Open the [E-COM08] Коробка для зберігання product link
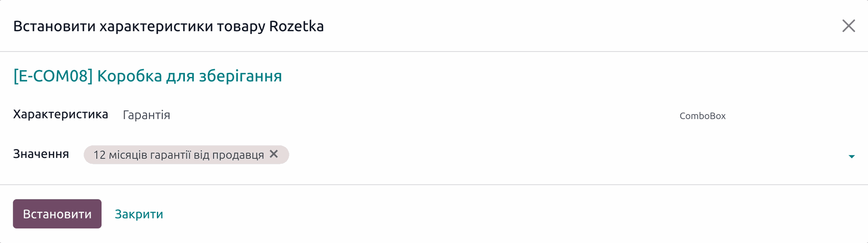The height and width of the screenshot is (243, 868). (148, 76)
